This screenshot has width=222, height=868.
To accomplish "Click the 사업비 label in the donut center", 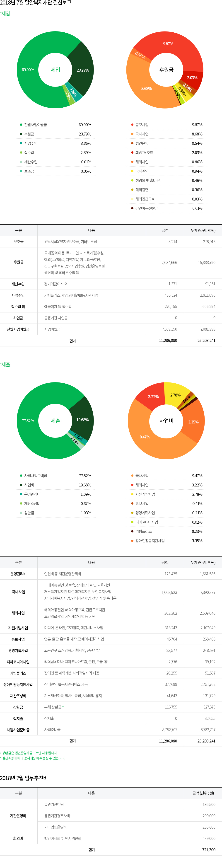I will pyautogui.click(x=166, y=421).
